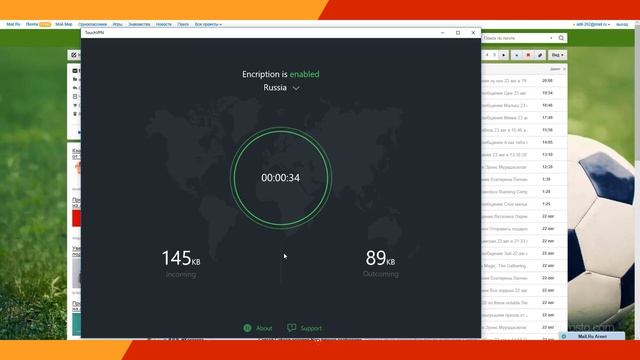The height and width of the screenshot is (360, 640).
Task: Click the выход logout link
Action: tap(622, 24)
